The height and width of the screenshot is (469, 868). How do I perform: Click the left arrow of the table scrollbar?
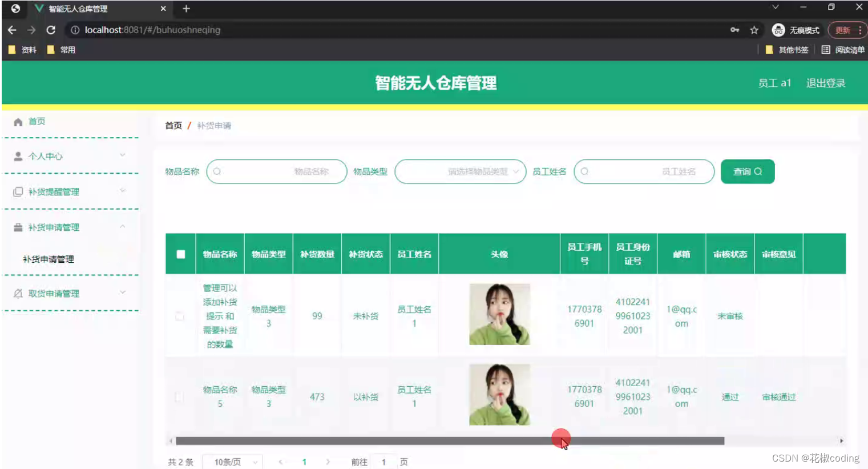point(170,441)
